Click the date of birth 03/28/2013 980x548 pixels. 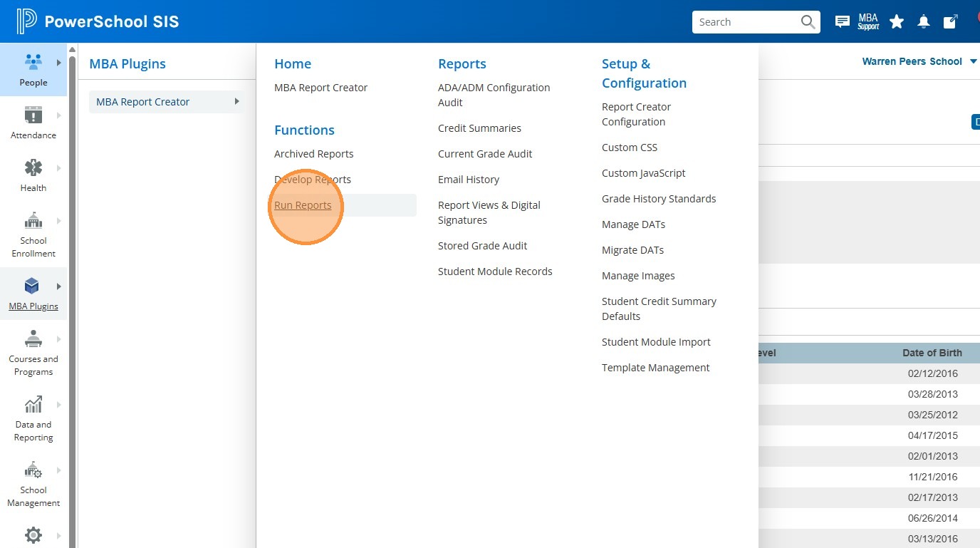(932, 394)
